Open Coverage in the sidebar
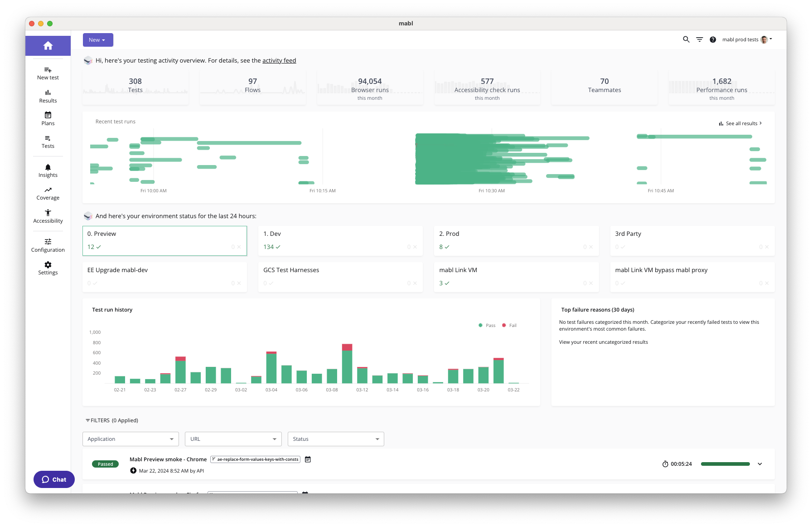This screenshot has height=527, width=812. tap(48, 194)
